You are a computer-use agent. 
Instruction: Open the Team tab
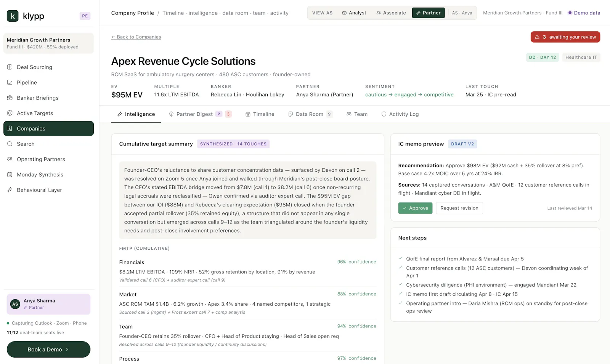(357, 114)
